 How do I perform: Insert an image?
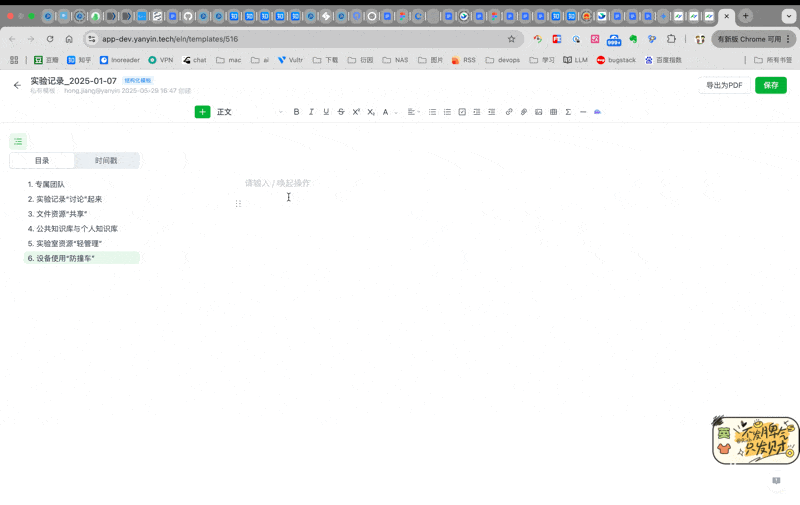pyautogui.click(x=538, y=112)
